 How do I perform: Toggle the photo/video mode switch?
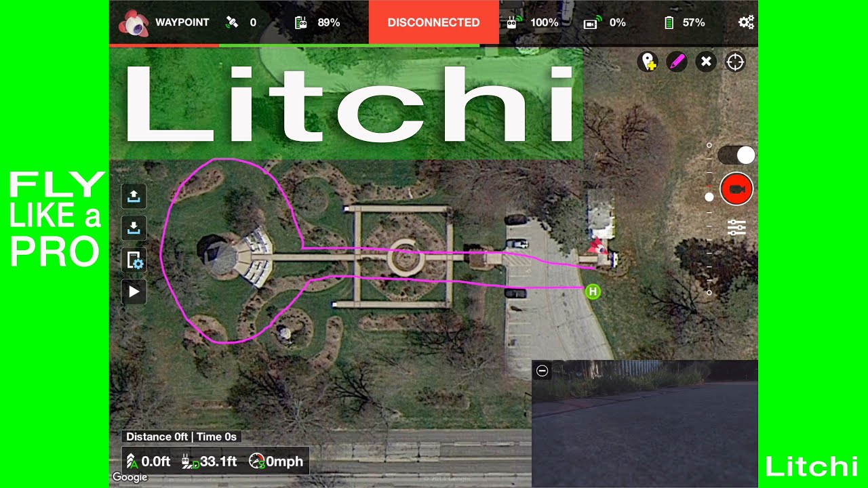click(736, 155)
